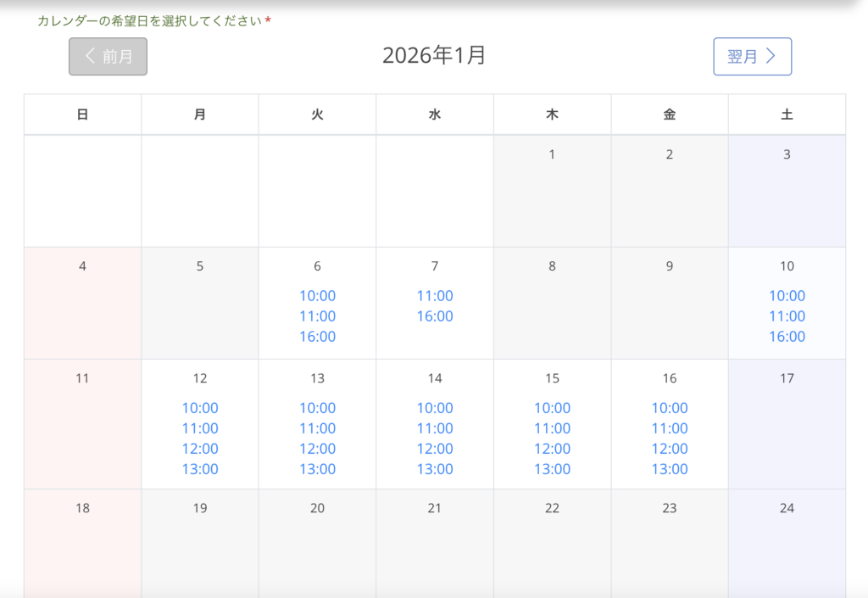Go to next month with 翌月 button
868x598 pixels.
click(752, 57)
